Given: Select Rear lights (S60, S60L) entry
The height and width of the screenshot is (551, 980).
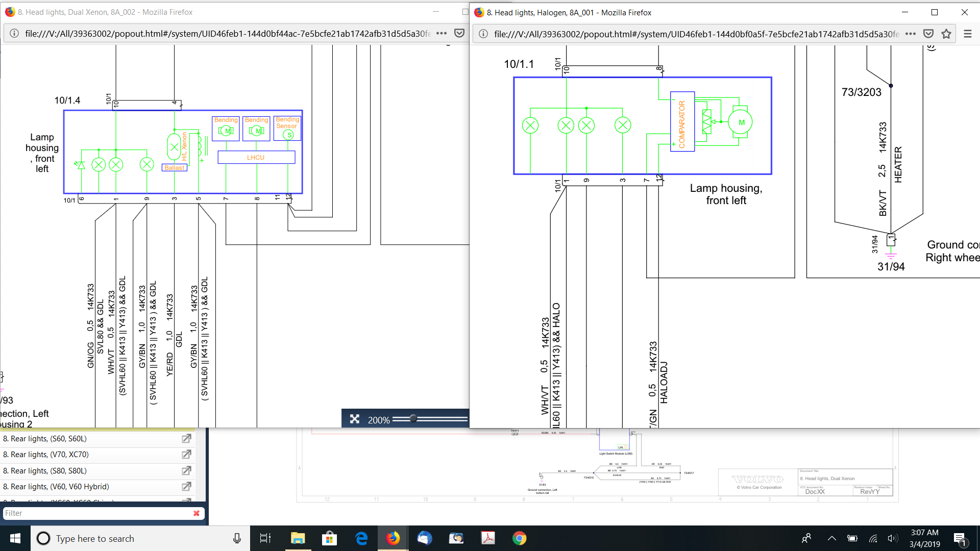Looking at the screenshot, I should tap(45, 439).
